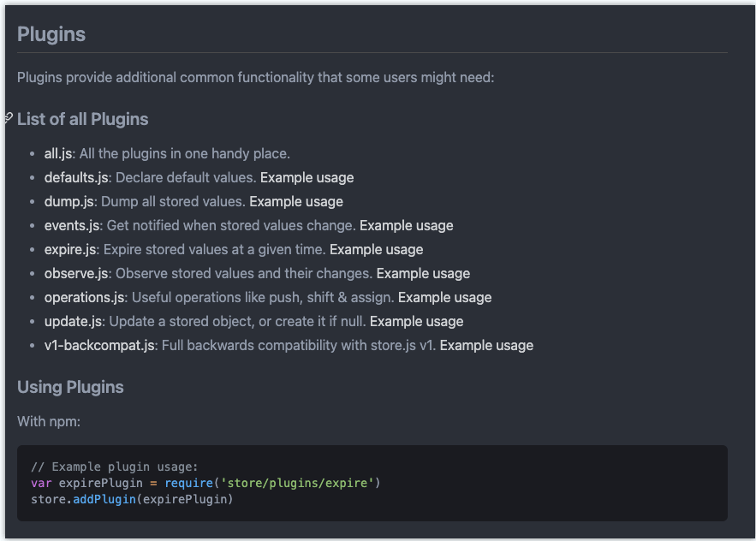Click the anchor link icon beside List of all Plugins
Screen dimensions: 756x541
click(x=8, y=118)
